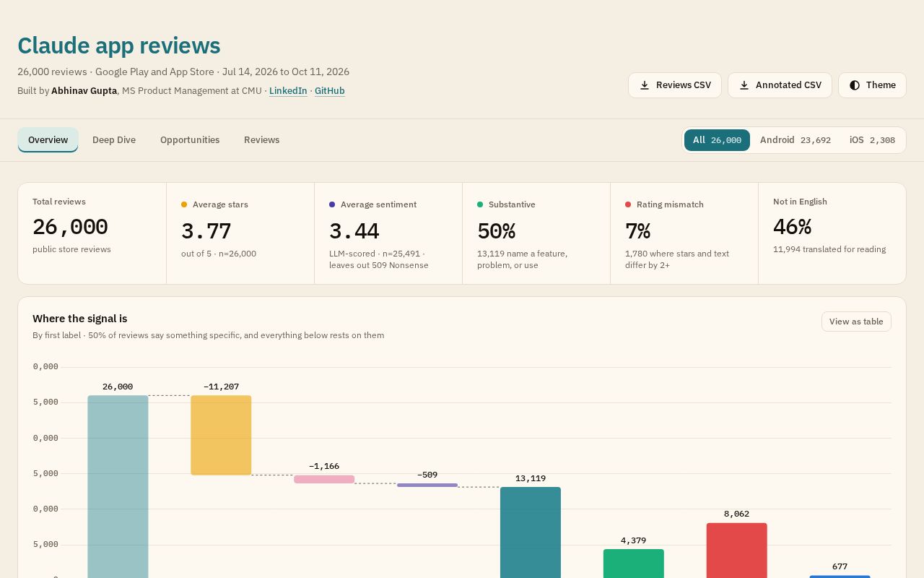Screen dimensions: 924x578
Task: Click the Total reviews 26,000 value
Action: [x=70, y=227]
